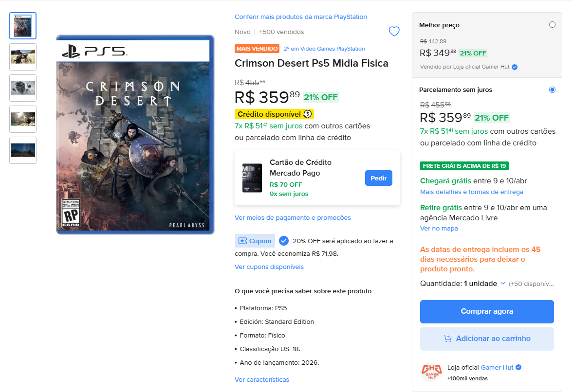Screen dimensions: 573x392
Task: Click the Cupom ticket badge
Action: [x=255, y=241]
